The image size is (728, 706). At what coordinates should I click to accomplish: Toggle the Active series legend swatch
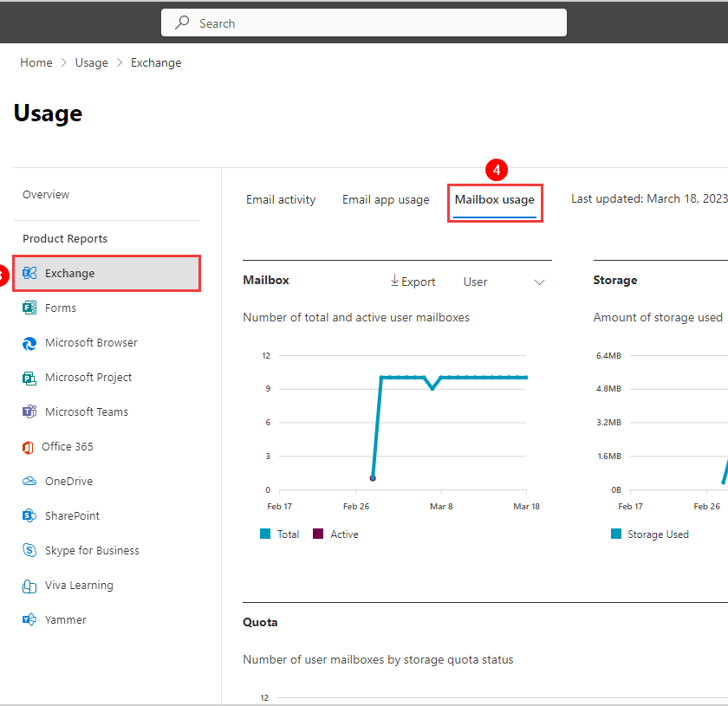point(318,534)
